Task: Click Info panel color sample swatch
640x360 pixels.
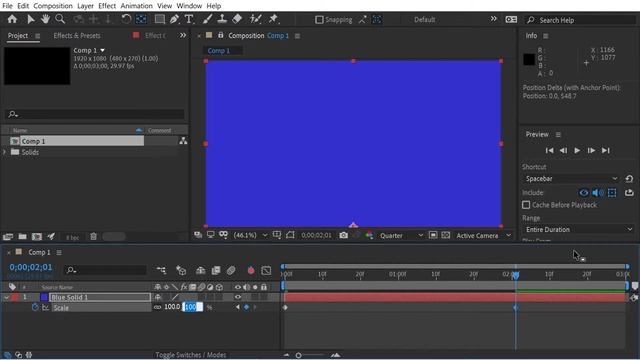Action: (529, 60)
